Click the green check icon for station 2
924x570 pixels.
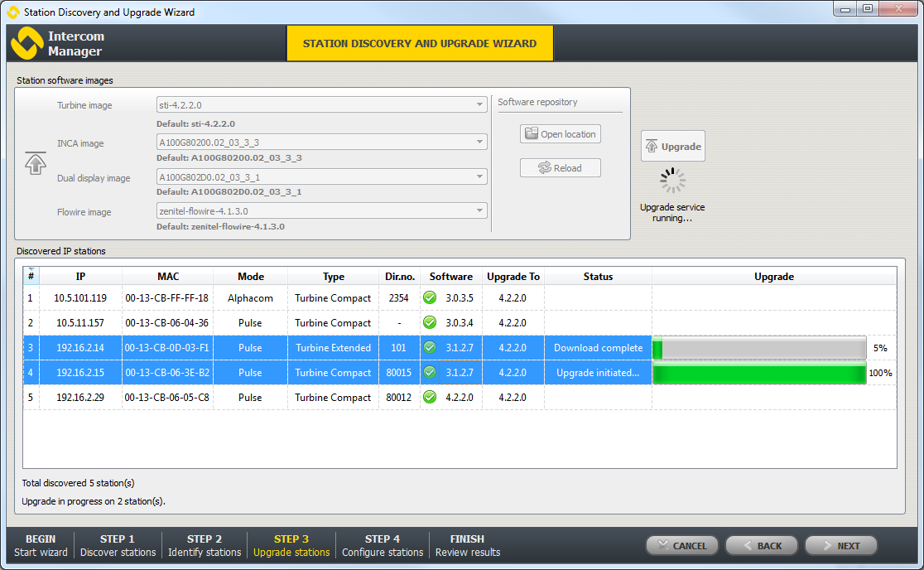430,323
